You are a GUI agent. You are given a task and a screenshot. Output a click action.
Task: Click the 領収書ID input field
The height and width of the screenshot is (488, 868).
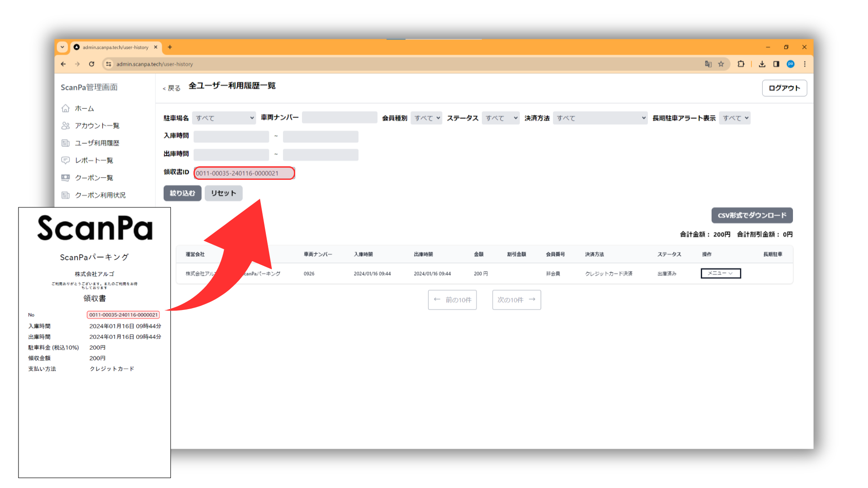244,173
